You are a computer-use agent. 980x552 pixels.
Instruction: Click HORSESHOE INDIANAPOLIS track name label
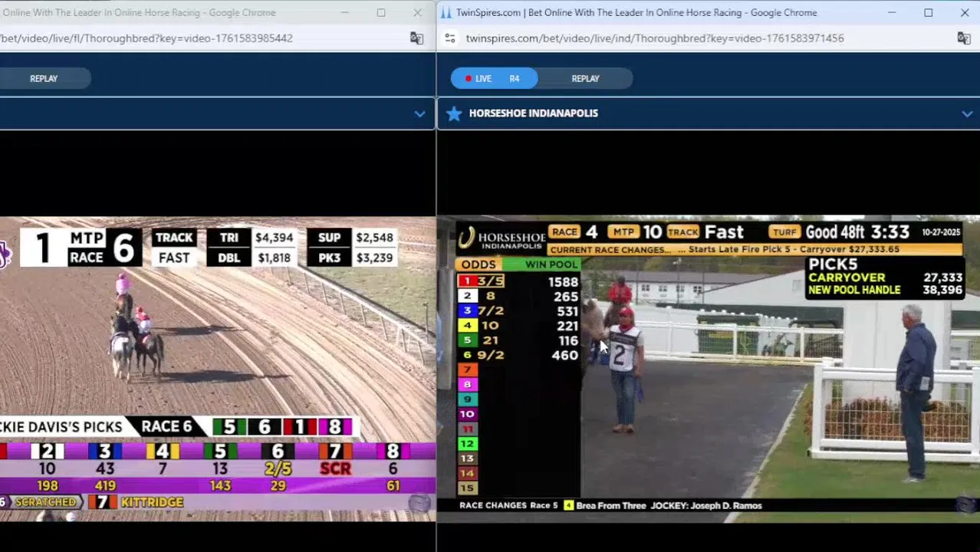click(x=533, y=113)
